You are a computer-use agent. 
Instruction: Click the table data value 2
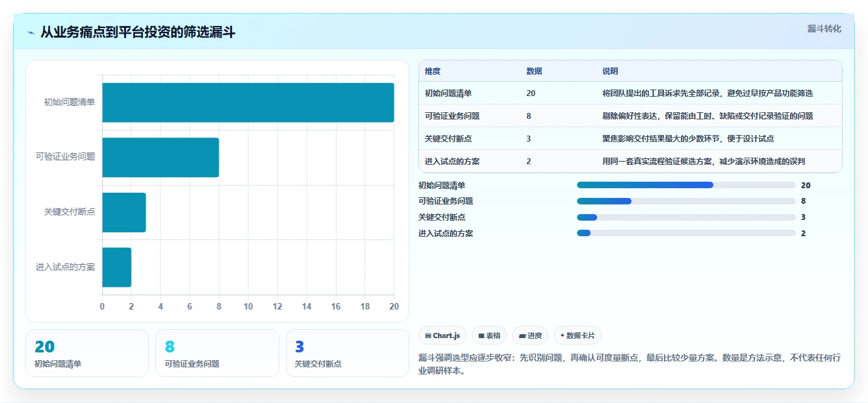[x=529, y=162]
